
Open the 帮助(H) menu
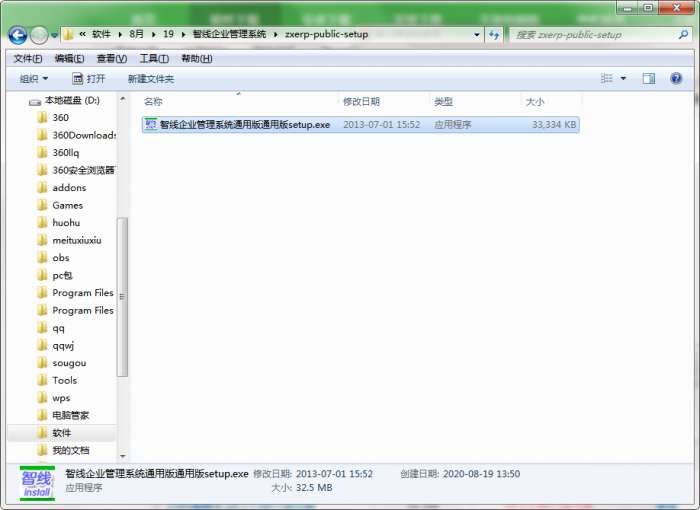point(196,59)
